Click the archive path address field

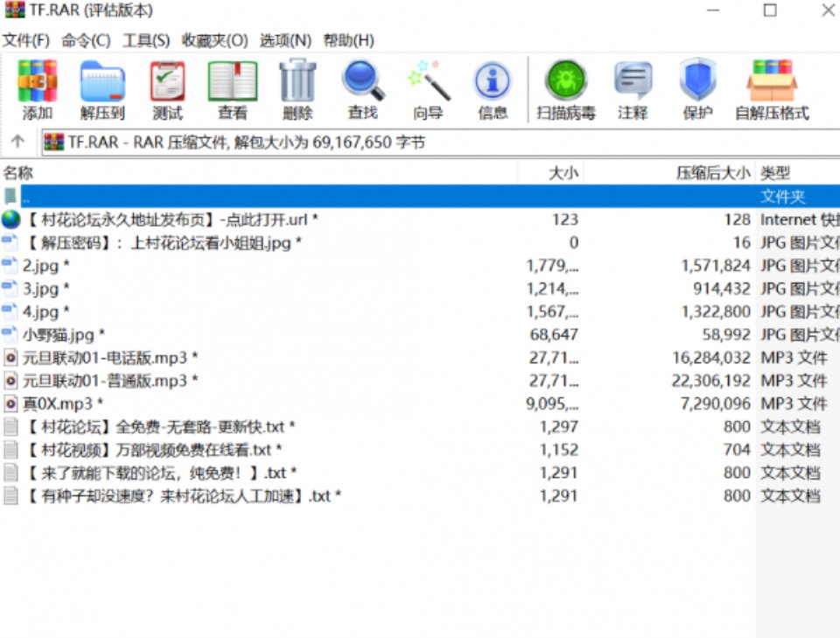click(x=440, y=143)
